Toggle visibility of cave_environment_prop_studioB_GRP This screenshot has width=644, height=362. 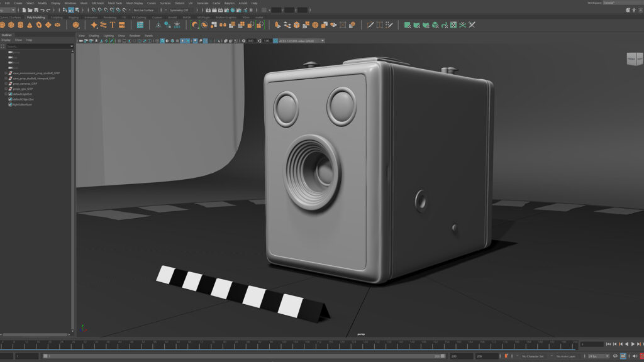pos(5,73)
